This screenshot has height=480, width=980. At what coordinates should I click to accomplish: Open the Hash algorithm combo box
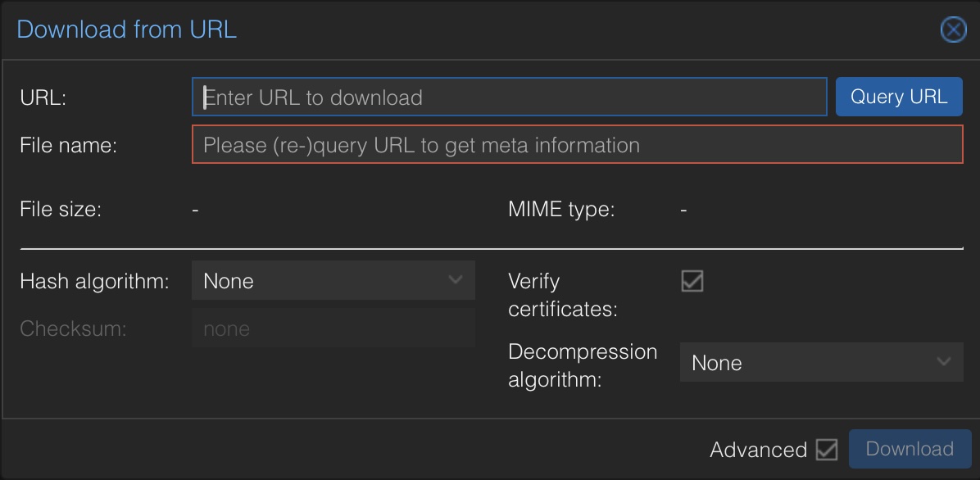coord(321,281)
